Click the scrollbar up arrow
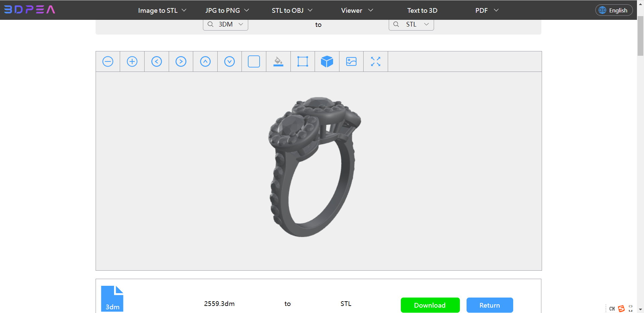This screenshot has height=313, width=644. (x=640, y=4)
